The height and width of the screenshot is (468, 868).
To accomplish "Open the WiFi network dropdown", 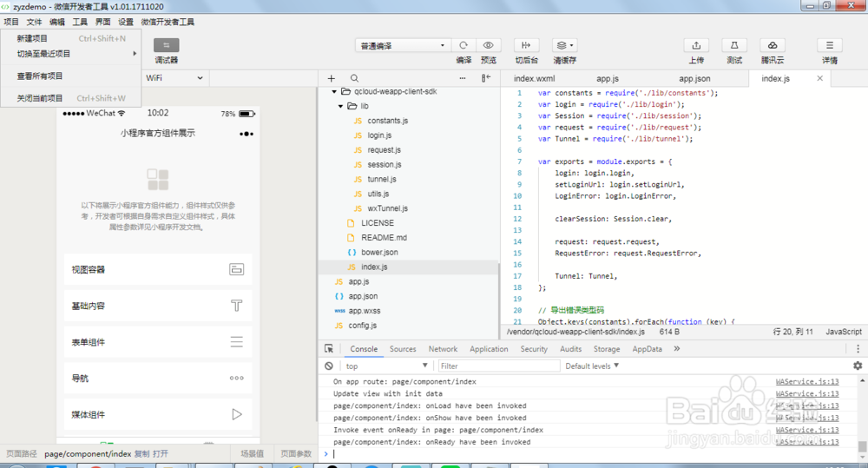I will pos(174,78).
